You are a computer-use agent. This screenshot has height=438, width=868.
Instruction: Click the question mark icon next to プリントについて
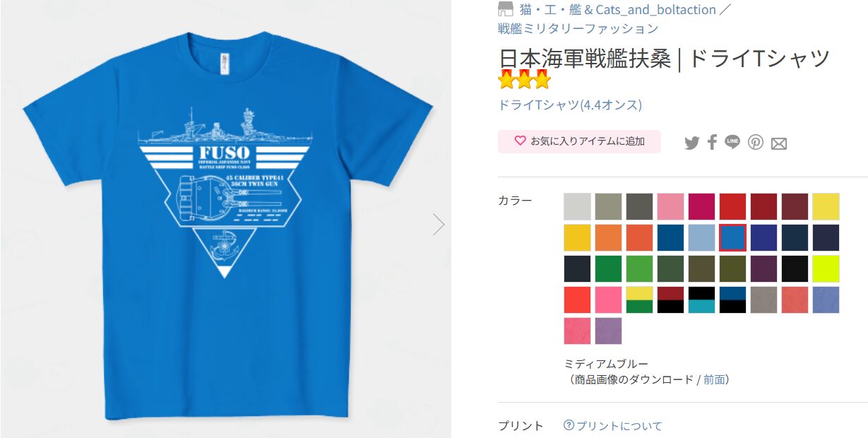[569, 425]
